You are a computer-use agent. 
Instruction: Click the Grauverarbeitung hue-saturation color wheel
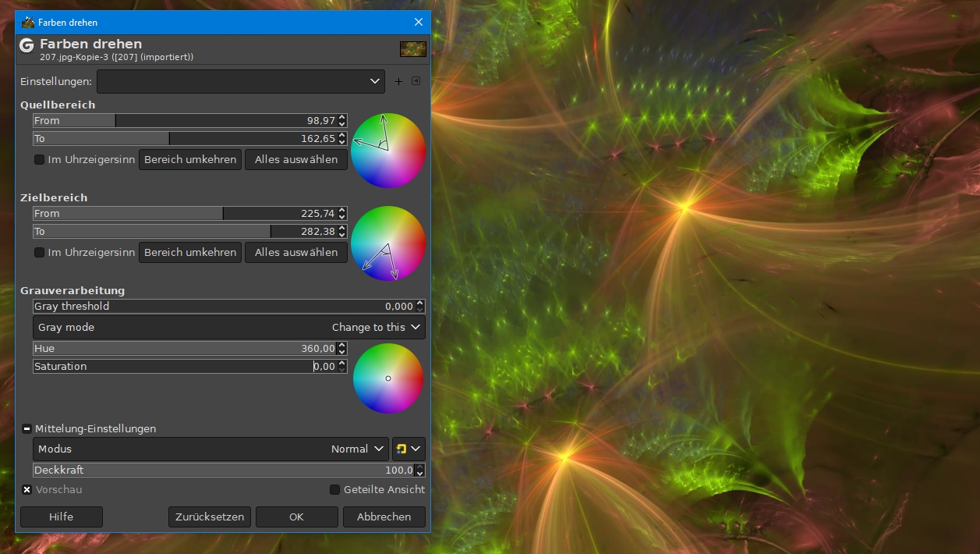pos(387,378)
